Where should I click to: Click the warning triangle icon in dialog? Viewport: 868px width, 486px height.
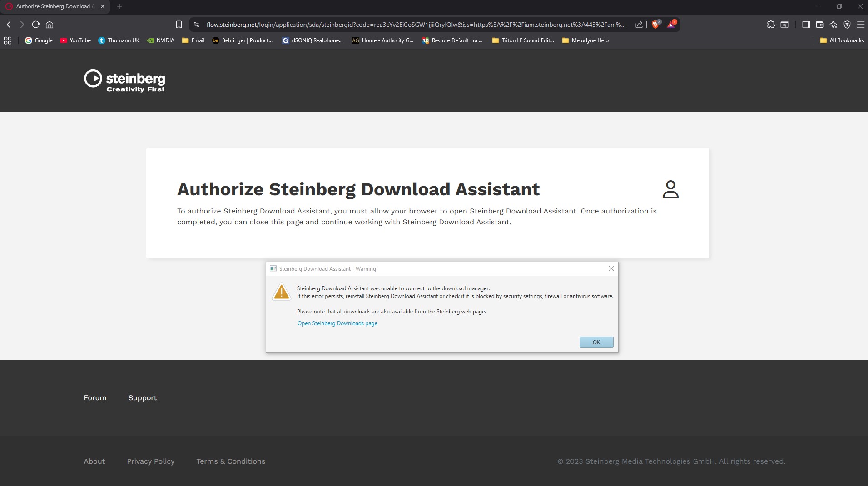(x=282, y=292)
